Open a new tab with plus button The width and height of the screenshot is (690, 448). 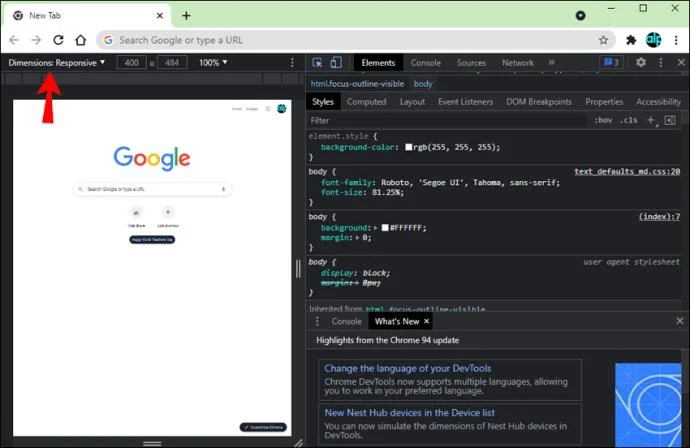[x=186, y=15]
